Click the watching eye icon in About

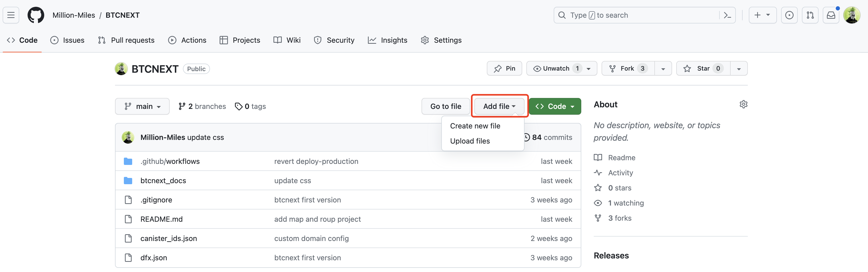click(x=598, y=203)
